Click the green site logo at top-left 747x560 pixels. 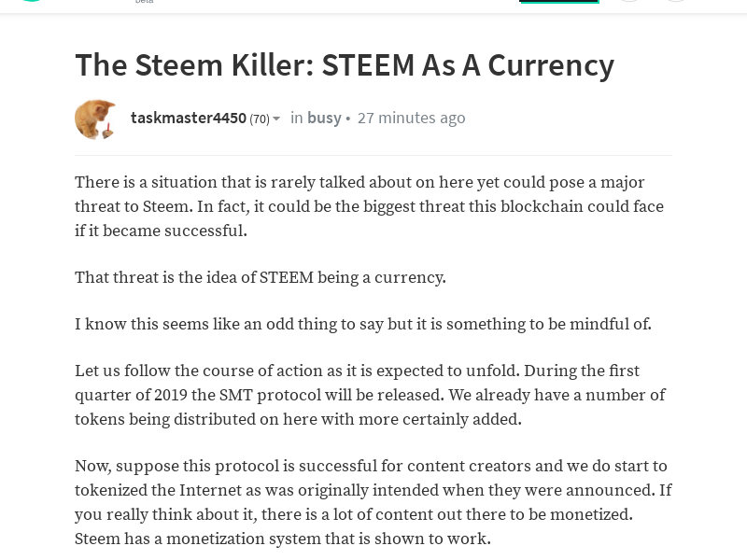pyautogui.click(x=32, y=1)
